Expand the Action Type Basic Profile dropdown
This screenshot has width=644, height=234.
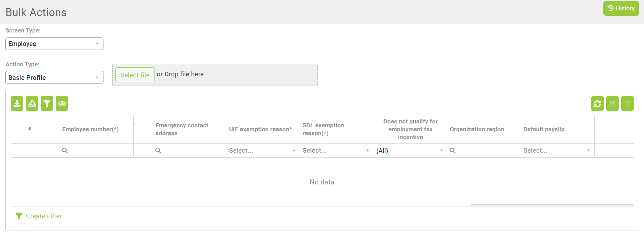point(54,78)
